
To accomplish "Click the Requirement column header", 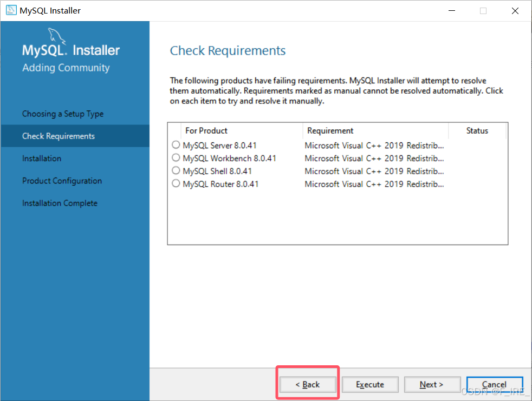I will [375, 131].
